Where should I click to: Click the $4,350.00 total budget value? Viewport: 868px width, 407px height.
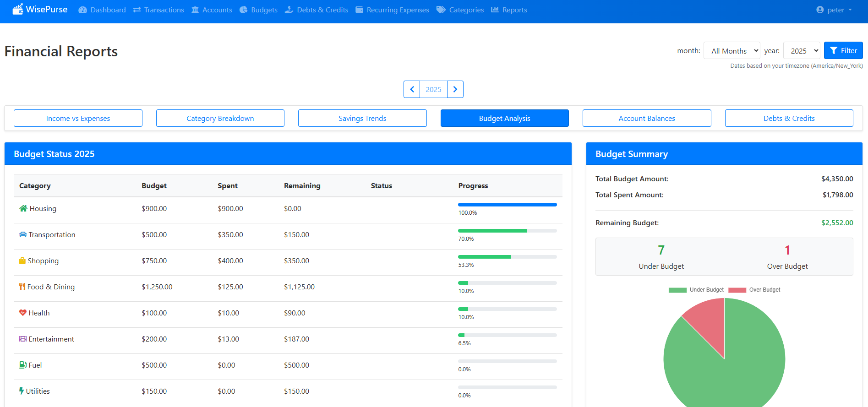[x=837, y=179]
